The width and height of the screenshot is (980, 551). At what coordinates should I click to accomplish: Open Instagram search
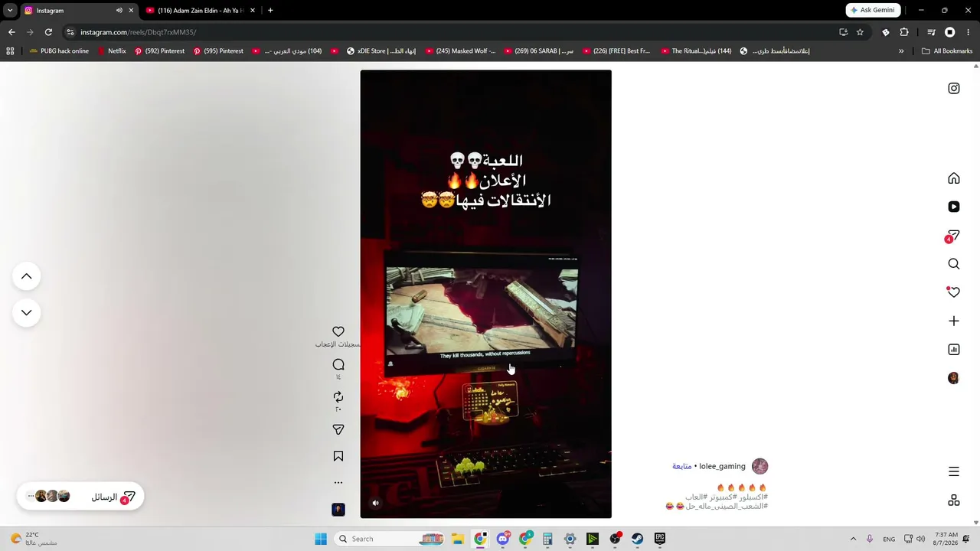pyautogui.click(x=954, y=264)
